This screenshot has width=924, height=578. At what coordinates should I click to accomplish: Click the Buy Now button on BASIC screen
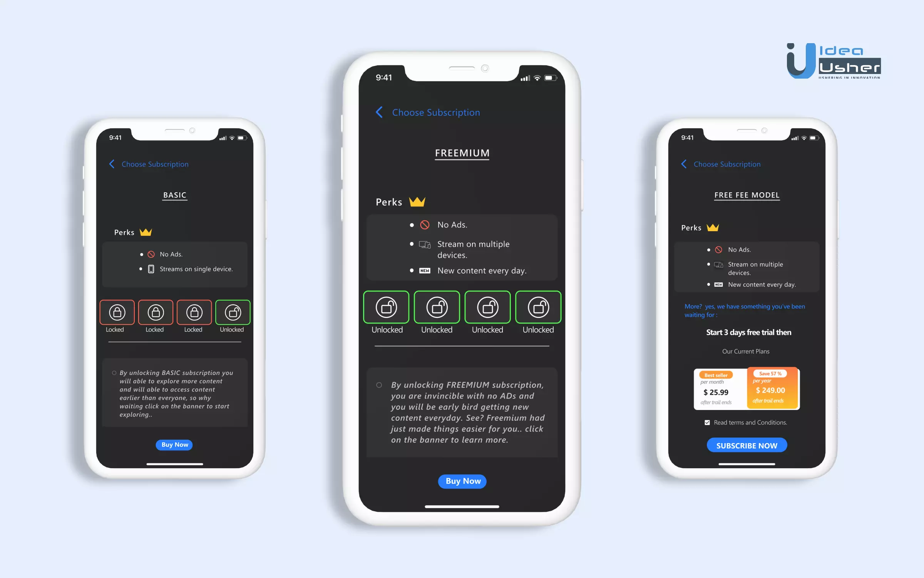click(x=175, y=445)
